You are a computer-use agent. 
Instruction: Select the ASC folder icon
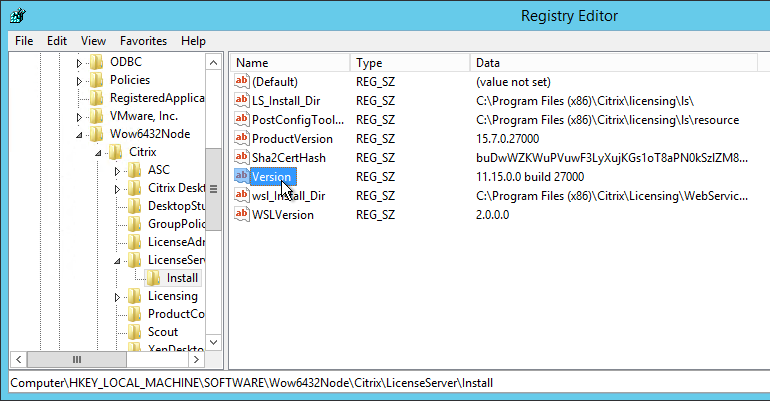pos(135,170)
